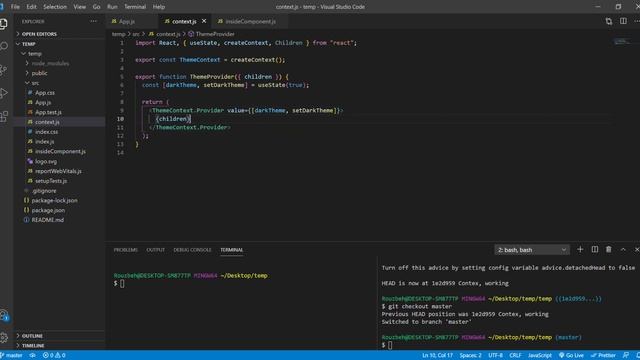Screen dimensions: 640x360
Task: Close the terminal panel
Action: (637, 249)
